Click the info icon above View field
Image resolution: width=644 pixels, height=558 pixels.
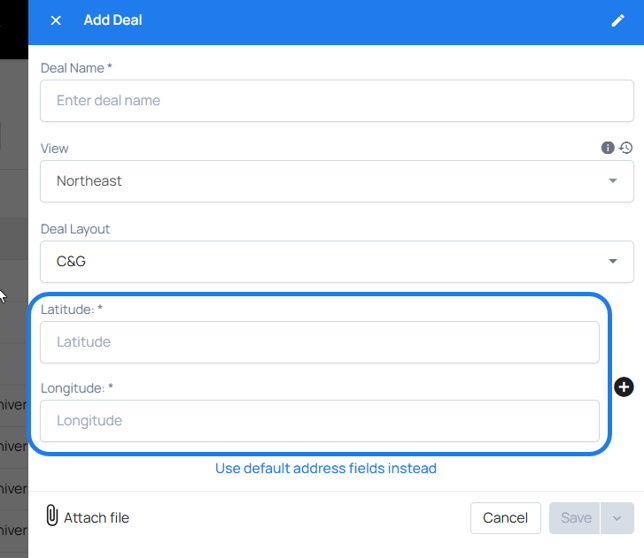(x=608, y=148)
